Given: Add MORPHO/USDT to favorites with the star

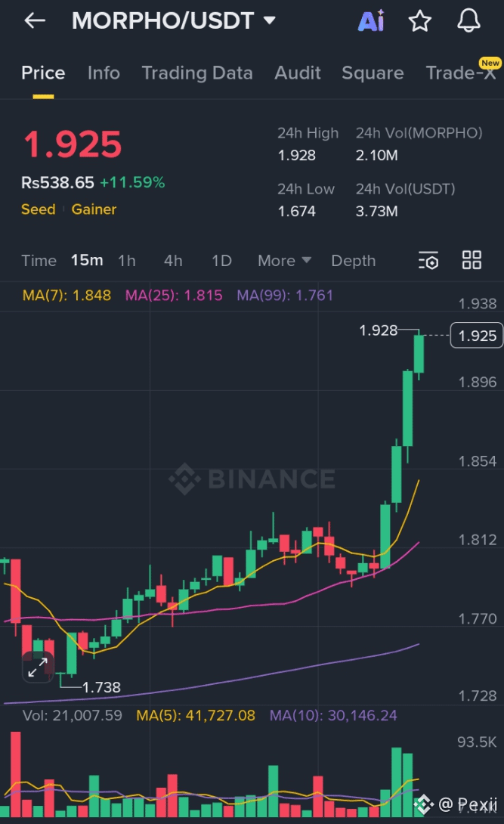Looking at the screenshot, I should pos(419,21).
